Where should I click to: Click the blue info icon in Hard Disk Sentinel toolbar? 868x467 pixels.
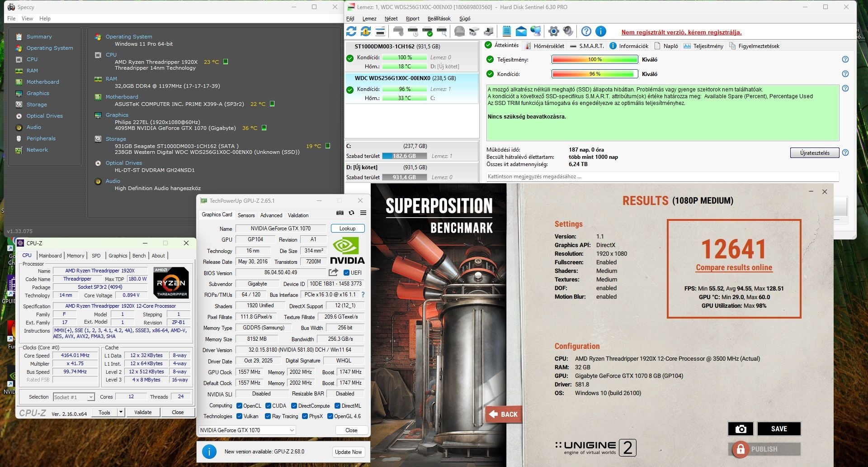(x=601, y=31)
